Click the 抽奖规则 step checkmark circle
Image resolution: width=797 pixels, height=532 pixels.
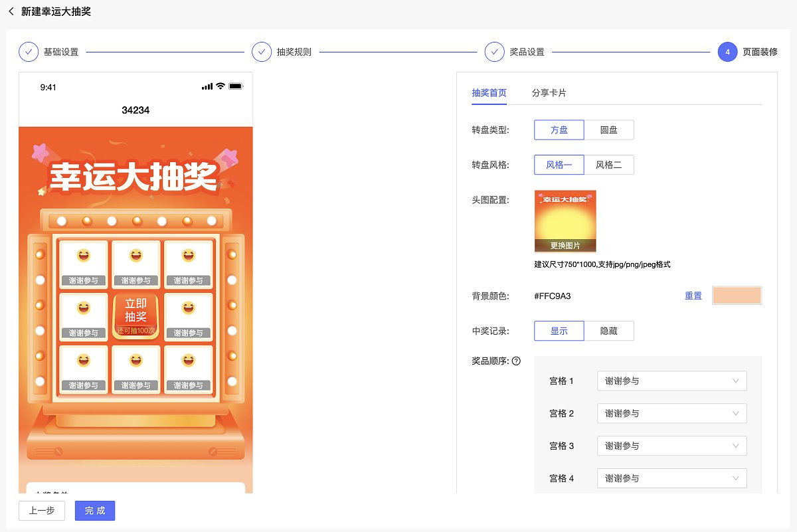[x=262, y=52]
